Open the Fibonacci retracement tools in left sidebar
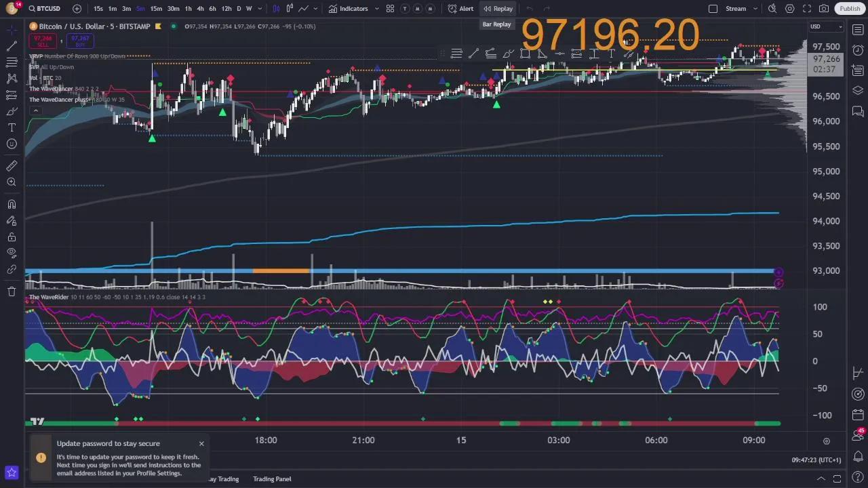This screenshot has height=488, width=868. (12, 62)
